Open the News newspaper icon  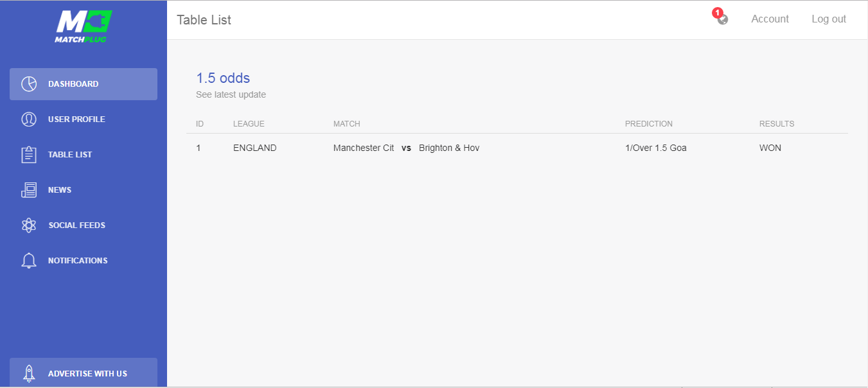coord(29,190)
